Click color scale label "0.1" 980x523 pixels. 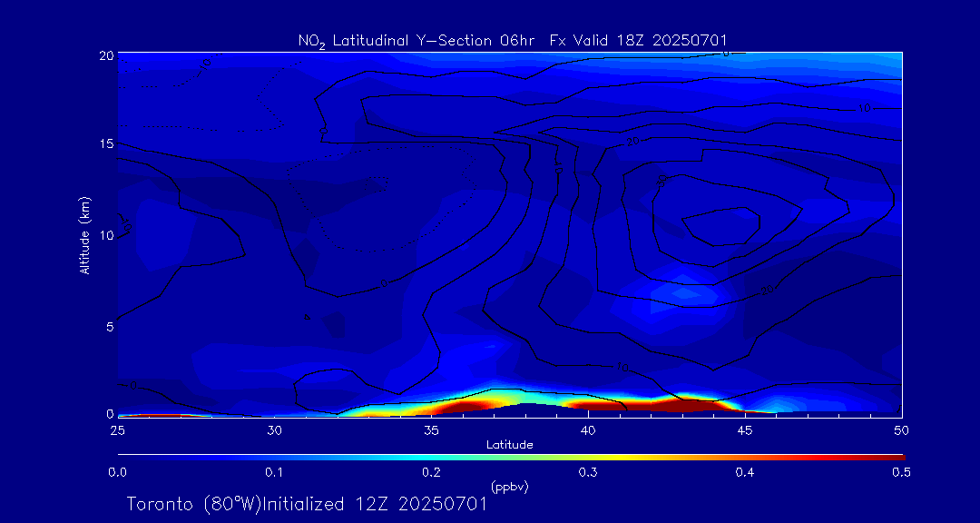(275, 473)
